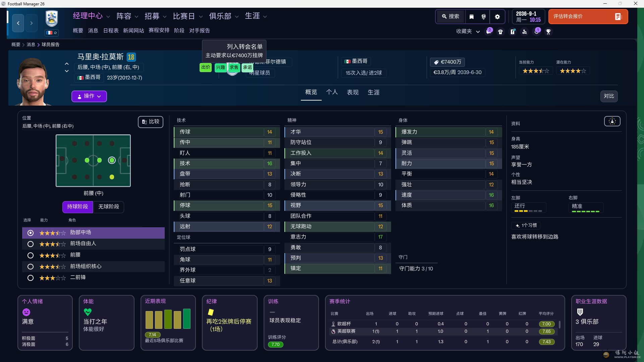Click 概要 breadcrumb link
This screenshot has height=362, width=644.
16,45
